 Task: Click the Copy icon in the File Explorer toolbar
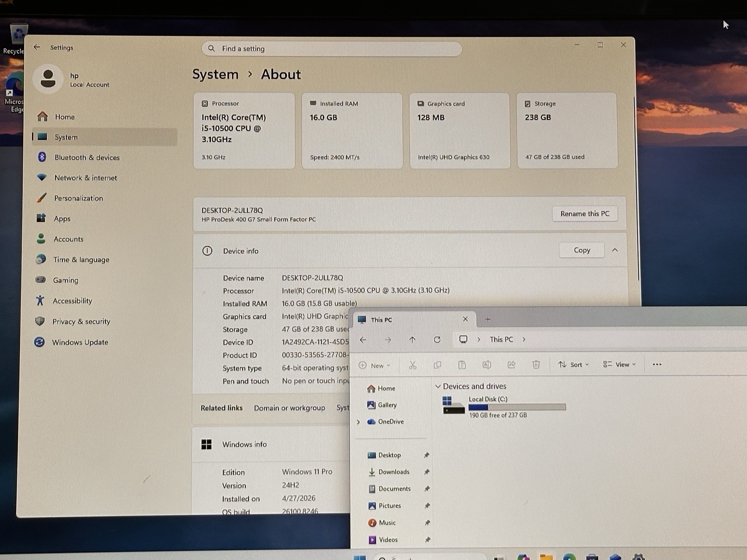[437, 365]
